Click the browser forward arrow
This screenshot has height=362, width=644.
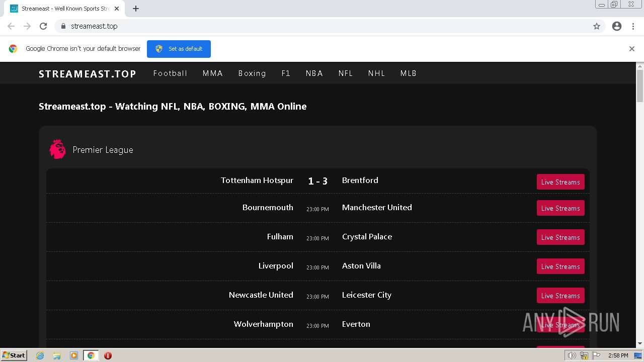(27, 26)
